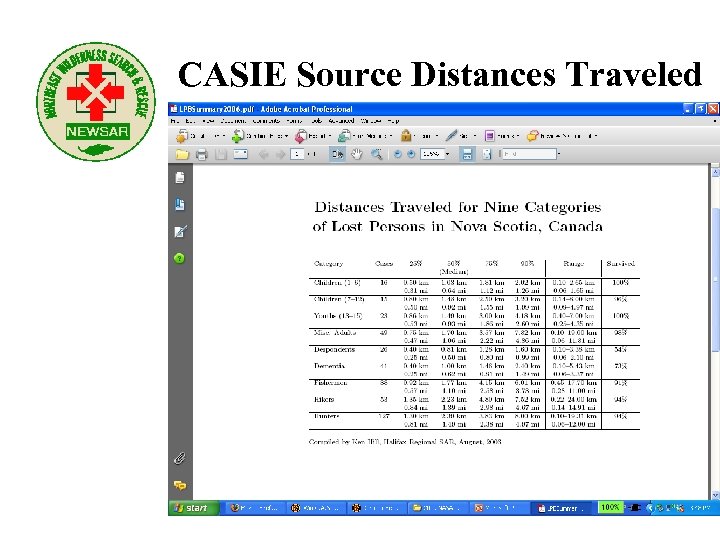
Task: Expand the zoom percentage dropdown arrow
Action: (x=448, y=154)
